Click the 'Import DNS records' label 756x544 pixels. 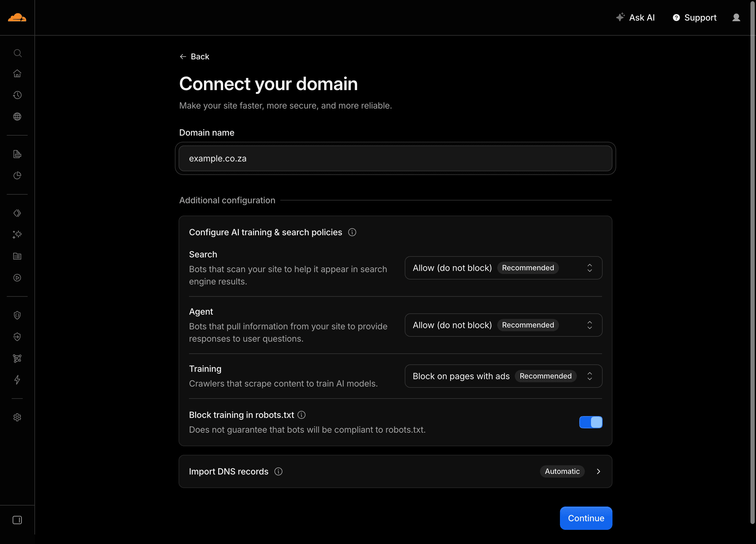[229, 471]
